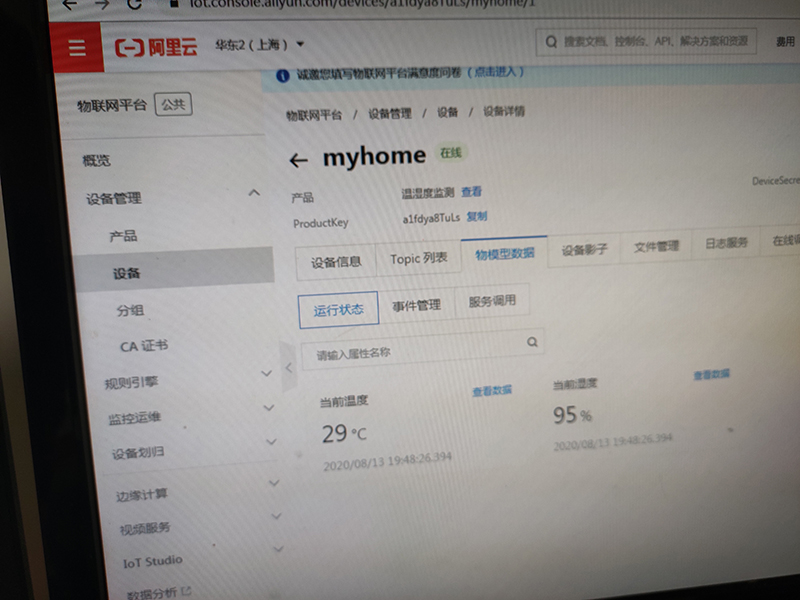
Task: Open 产品 in the sidebar
Action: (x=123, y=236)
